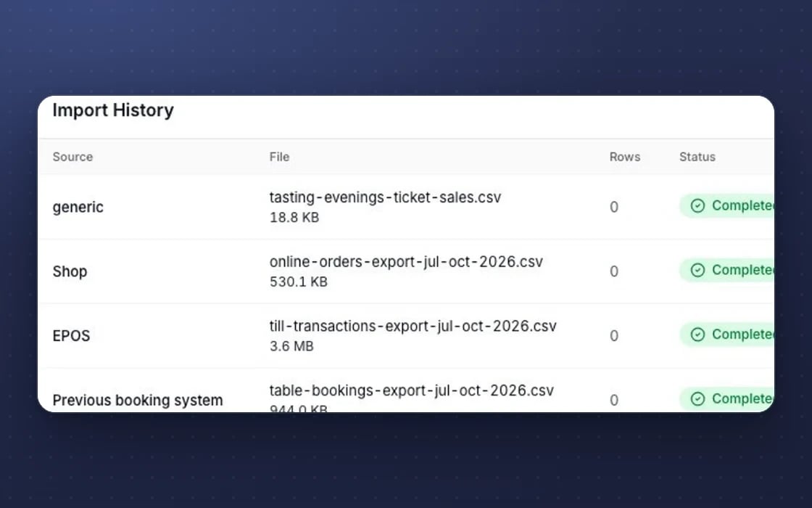Open online-orders-export-jul-oct-2026.csv entry
Image resolution: width=812 pixels, height=508 pixels.
tap(406, 262)
